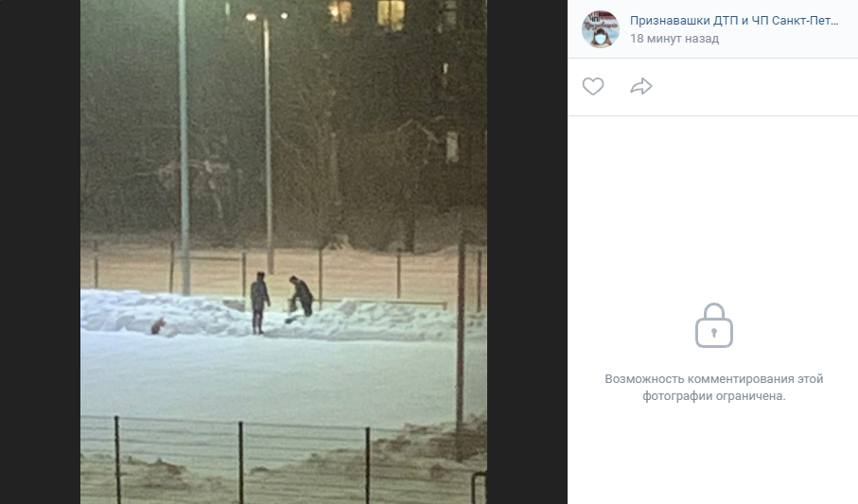Open the group's round avatar picture

pyautogui.click(x=601, y=29)
